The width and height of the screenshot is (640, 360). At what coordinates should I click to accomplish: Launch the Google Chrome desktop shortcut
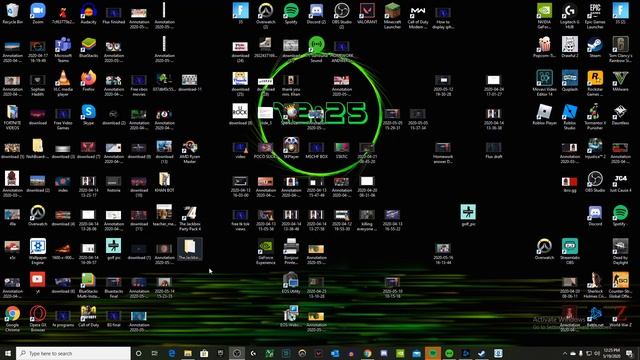tap(12, 319)
